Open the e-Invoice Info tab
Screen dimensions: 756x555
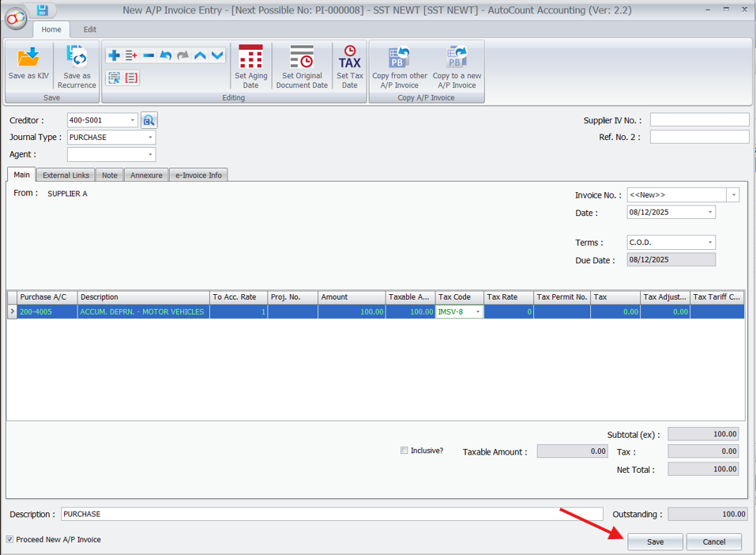198,175
